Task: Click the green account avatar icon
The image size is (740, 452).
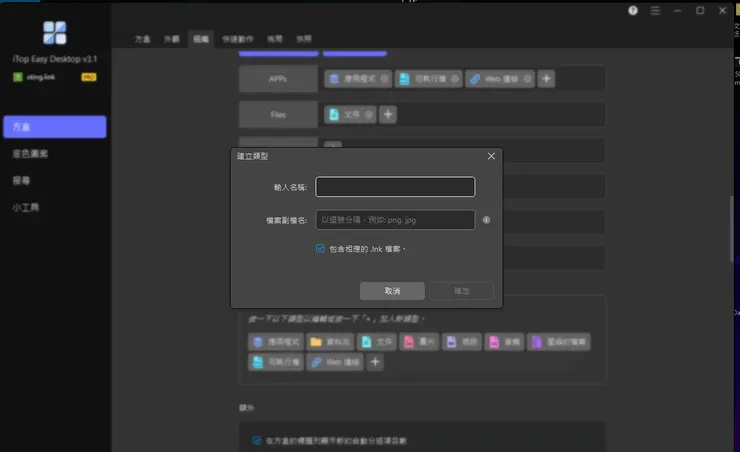Action: coord(17,77)
